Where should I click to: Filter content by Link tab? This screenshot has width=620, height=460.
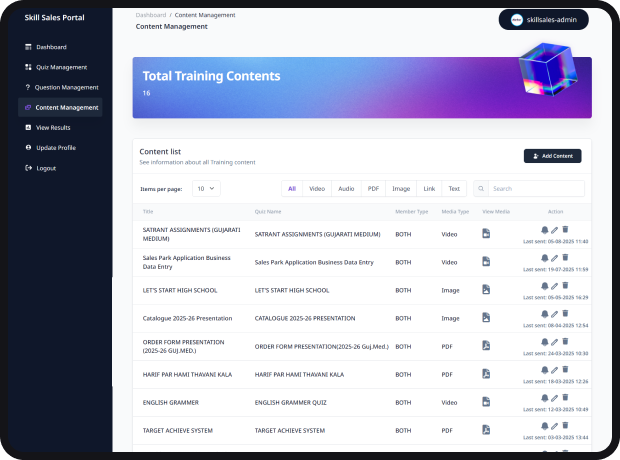click(429, 189)
